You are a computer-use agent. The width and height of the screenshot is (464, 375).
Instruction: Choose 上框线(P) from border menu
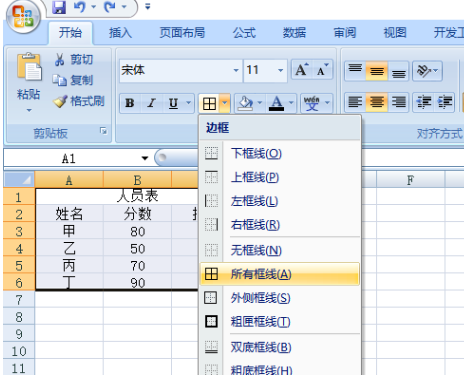tap(280, 177)
